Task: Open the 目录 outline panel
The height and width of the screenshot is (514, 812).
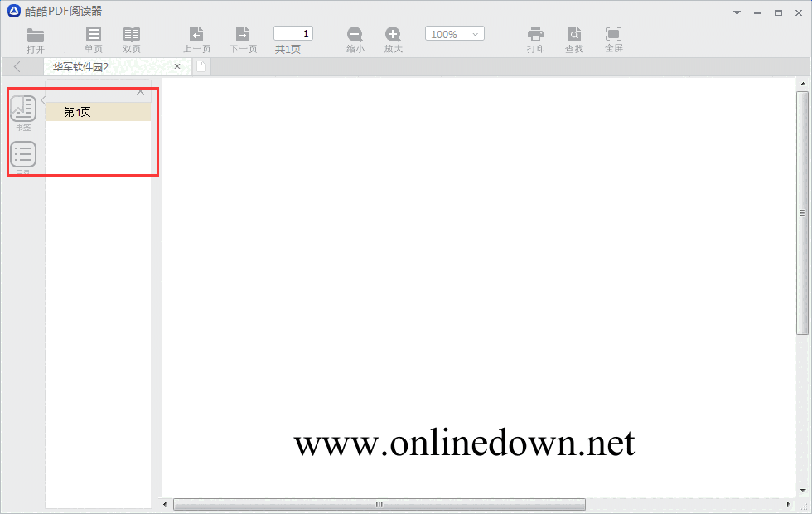Action: pyautogui.click(x=23, y=158)
